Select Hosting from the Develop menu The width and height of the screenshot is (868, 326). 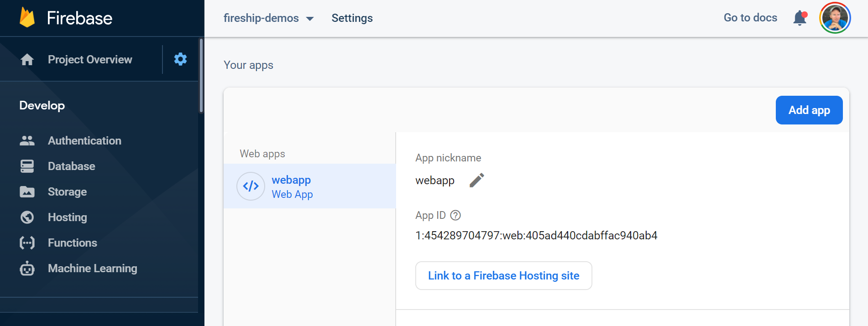67,217
